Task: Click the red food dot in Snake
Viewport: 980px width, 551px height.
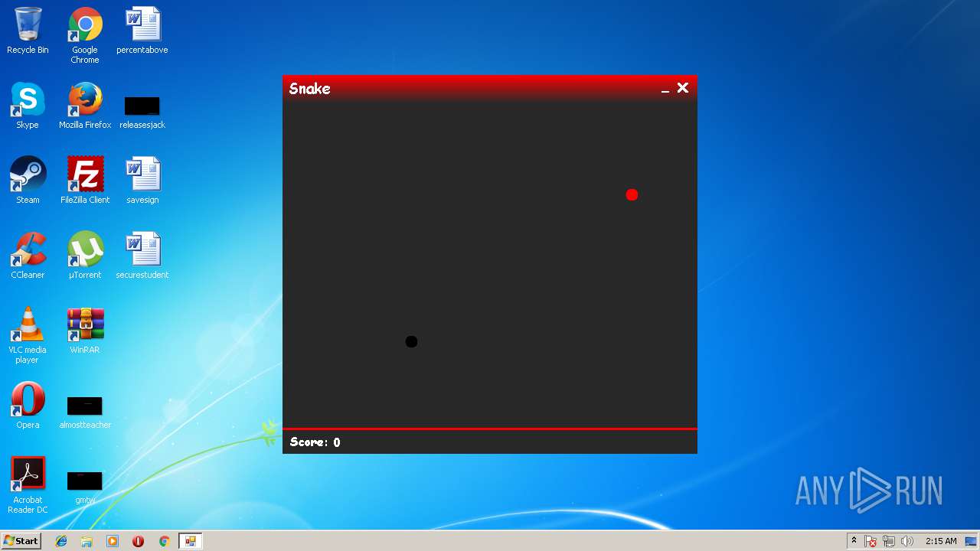Action: 632,195
